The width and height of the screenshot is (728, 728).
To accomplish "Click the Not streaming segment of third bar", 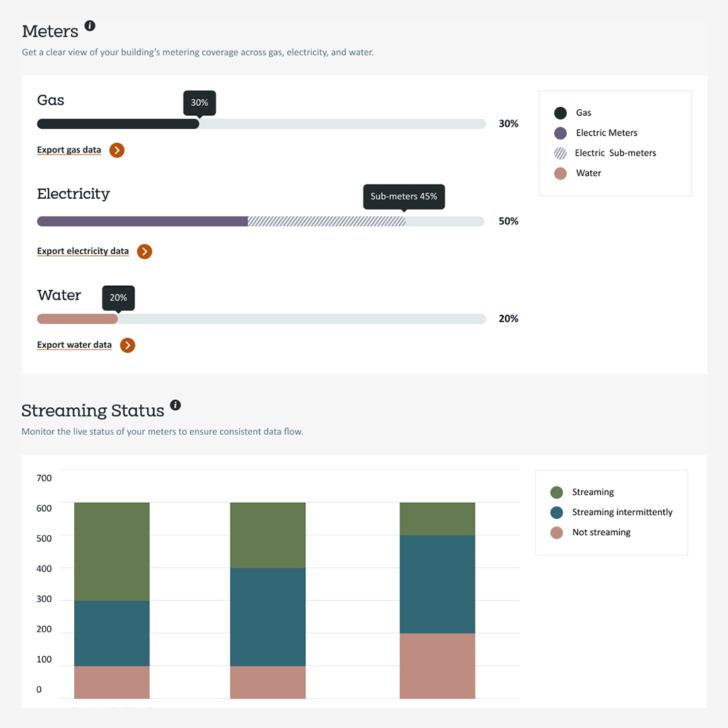I will pyautogui.click(x=437, y=666).
